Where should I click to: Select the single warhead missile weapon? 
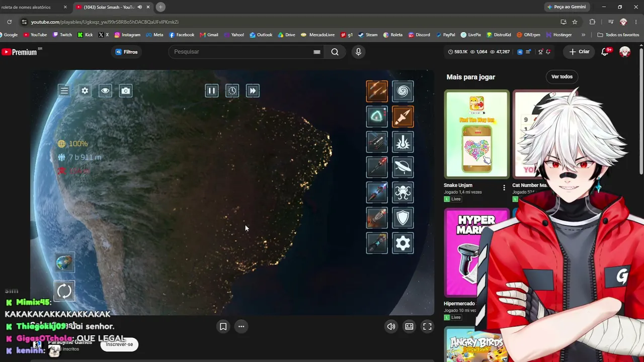coord(403,117)
